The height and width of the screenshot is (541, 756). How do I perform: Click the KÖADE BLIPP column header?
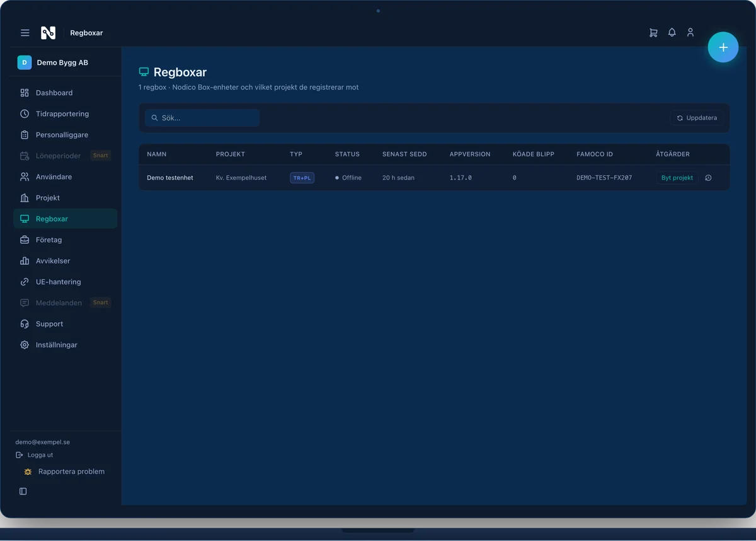coord(534,154)
